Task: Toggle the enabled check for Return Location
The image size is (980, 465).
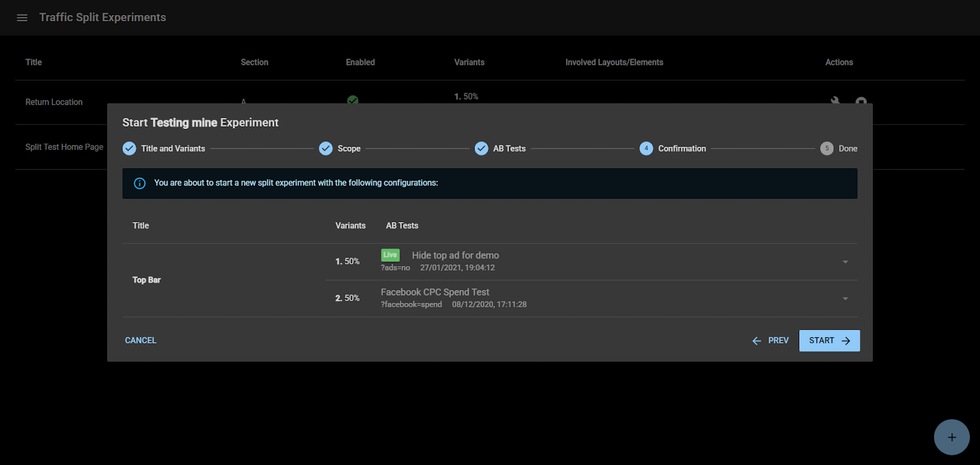Action: click(352, 100)
